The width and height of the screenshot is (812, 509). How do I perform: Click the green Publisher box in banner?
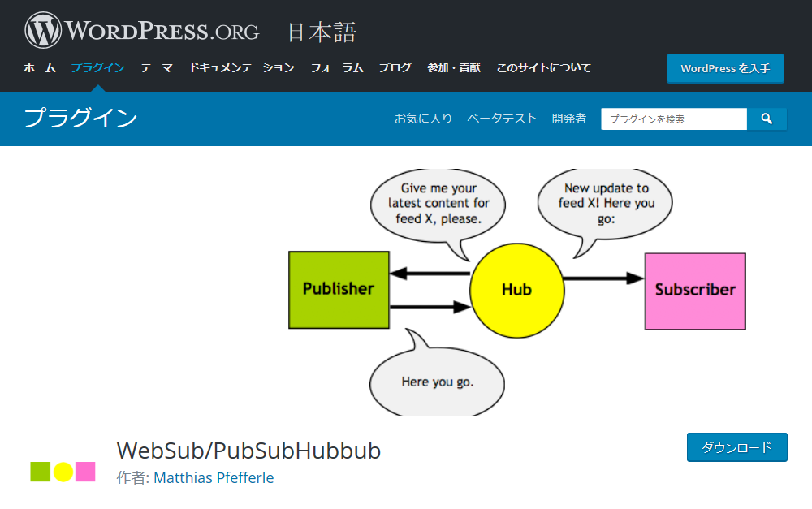339,290
